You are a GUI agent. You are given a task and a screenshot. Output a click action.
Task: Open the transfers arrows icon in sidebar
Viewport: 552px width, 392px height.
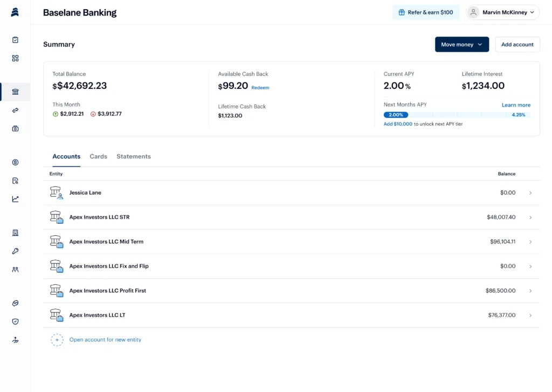point(15,110)
